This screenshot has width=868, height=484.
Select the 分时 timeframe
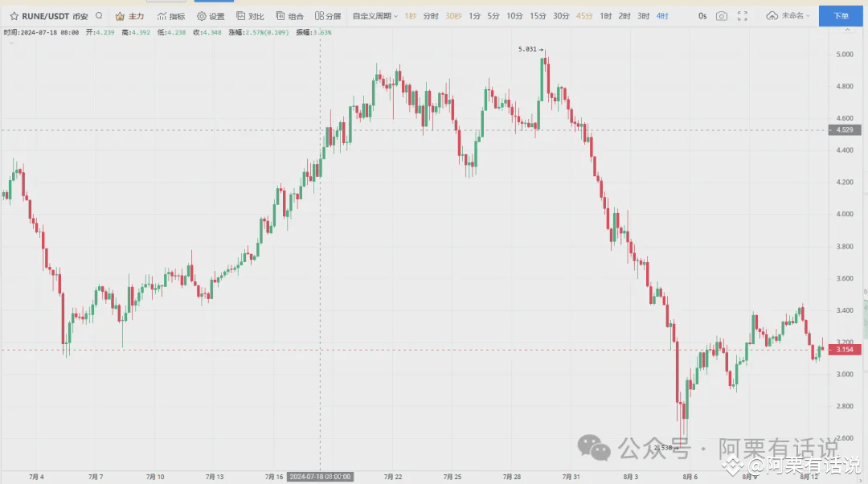[431, 16]
